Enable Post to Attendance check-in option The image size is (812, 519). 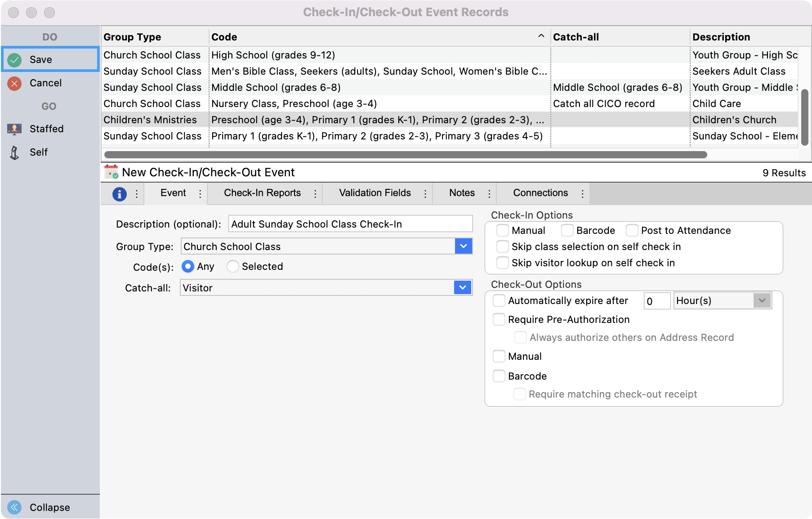pyautogui.click(x=632, y=230)
